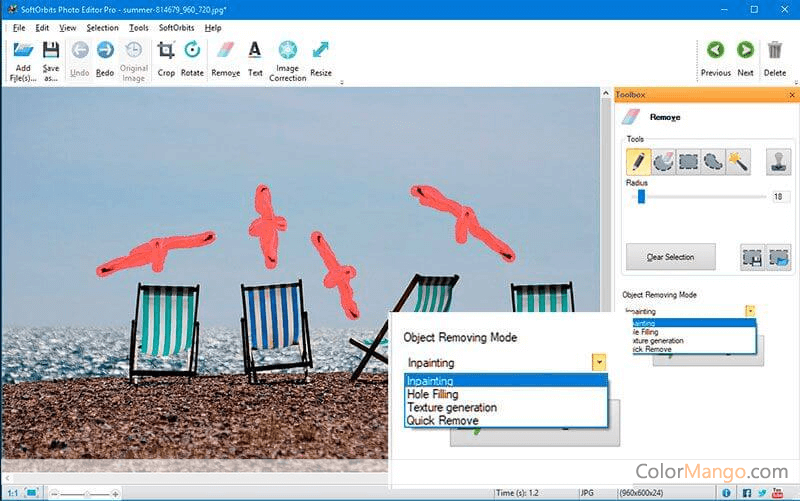
Task: Select Texture generation removing mode
Action: pos(451,407)
